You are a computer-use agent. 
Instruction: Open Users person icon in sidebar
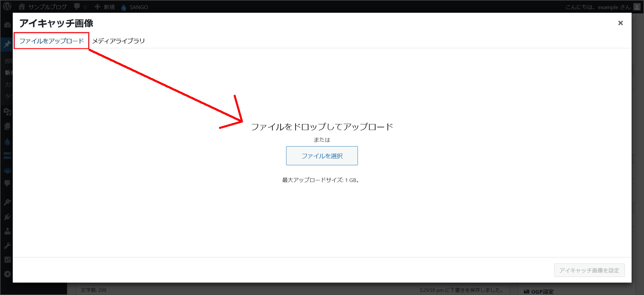click(7, 231)
